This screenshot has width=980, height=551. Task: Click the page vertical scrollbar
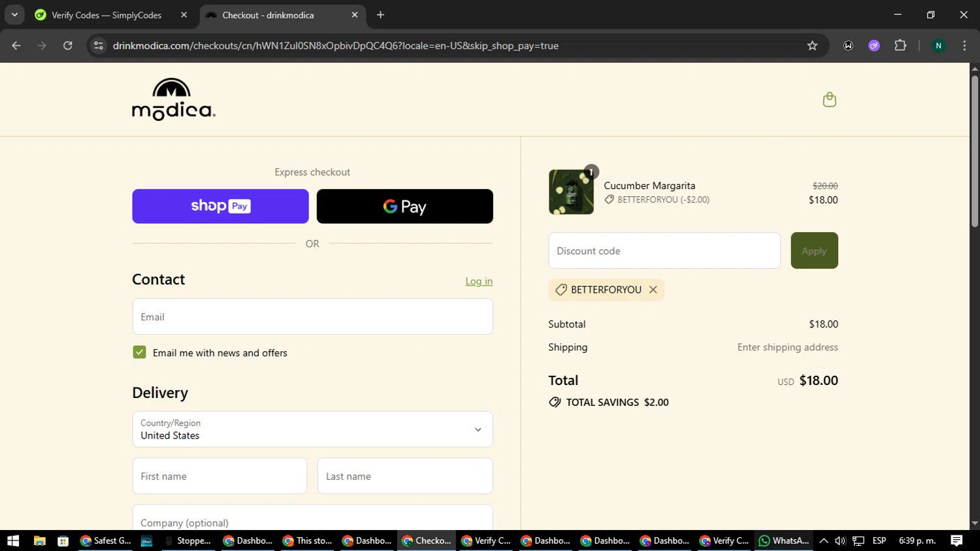coord(975,152)
